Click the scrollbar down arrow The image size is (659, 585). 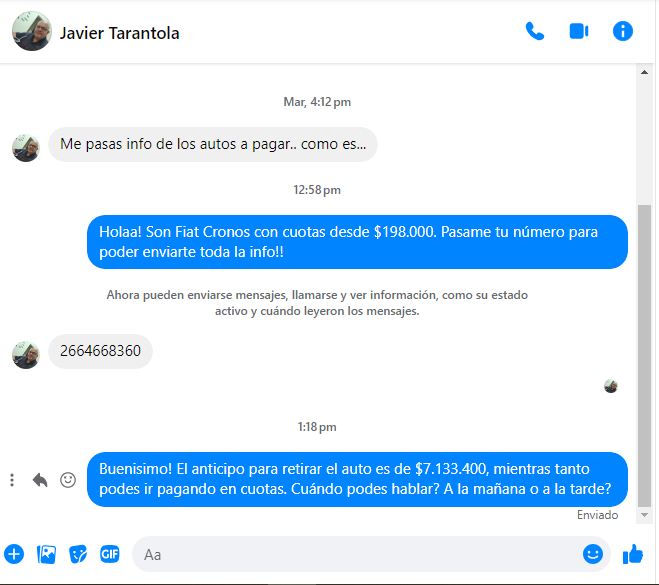tap(644, 515)
